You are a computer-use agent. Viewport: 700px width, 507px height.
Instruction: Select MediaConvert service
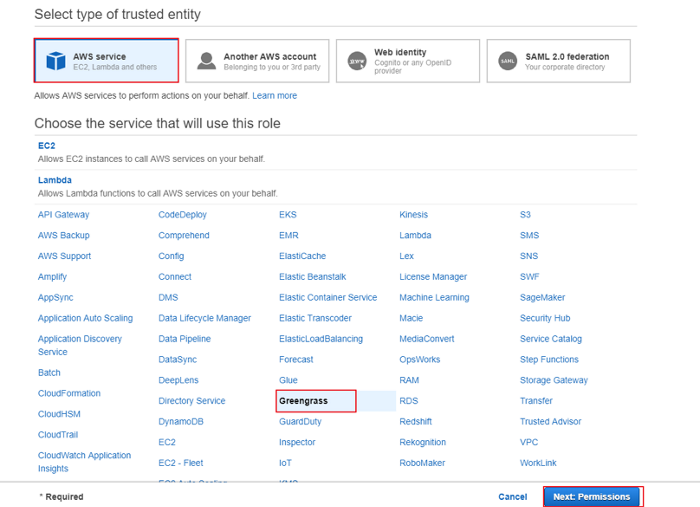click(427, 339)
